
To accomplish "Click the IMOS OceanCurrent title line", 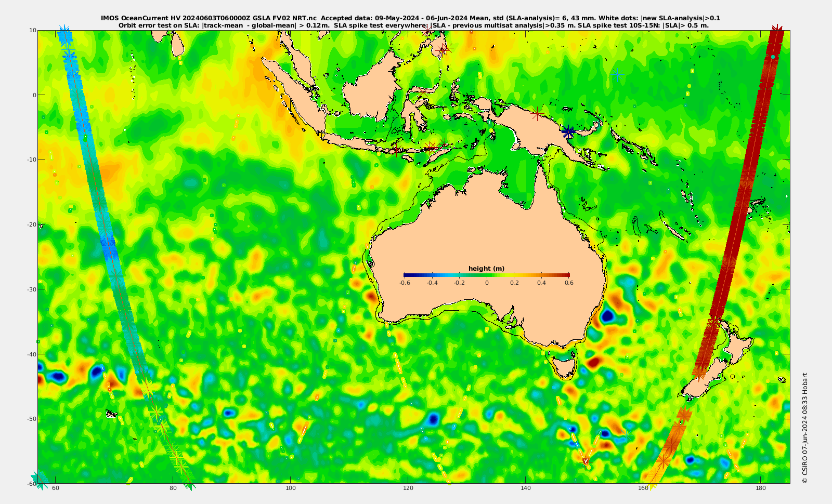I will pyautogui.click(x=410, y=18).
